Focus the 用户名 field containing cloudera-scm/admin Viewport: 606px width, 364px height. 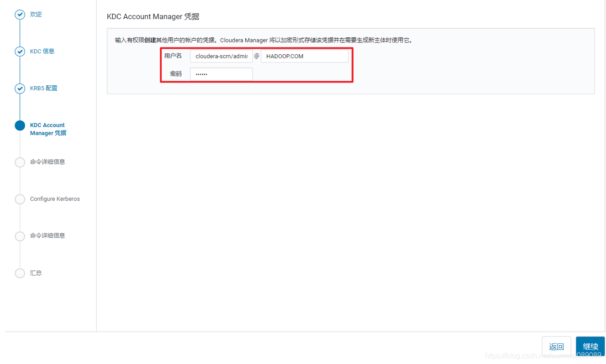[221, 56]
